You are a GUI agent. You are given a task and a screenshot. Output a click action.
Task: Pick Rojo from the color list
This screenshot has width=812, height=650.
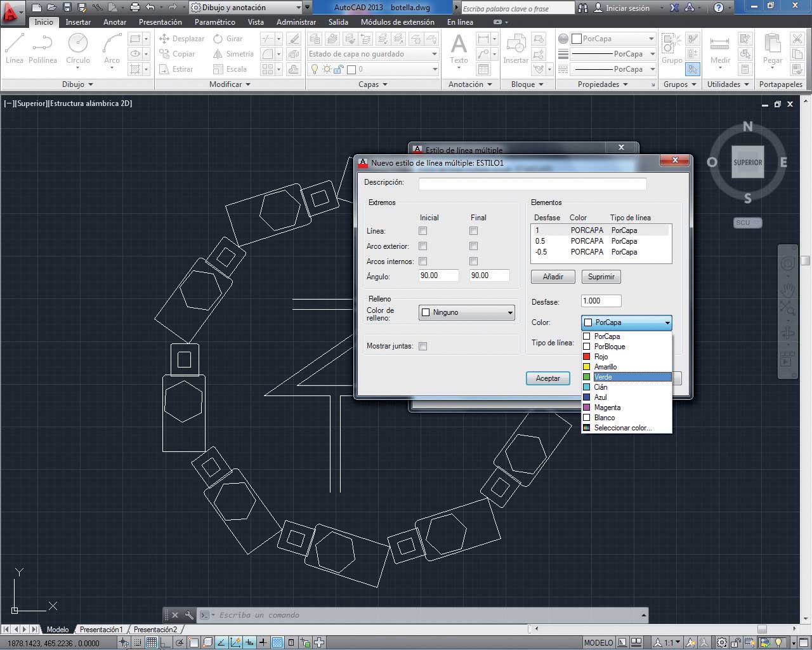(x=601, y=357)
